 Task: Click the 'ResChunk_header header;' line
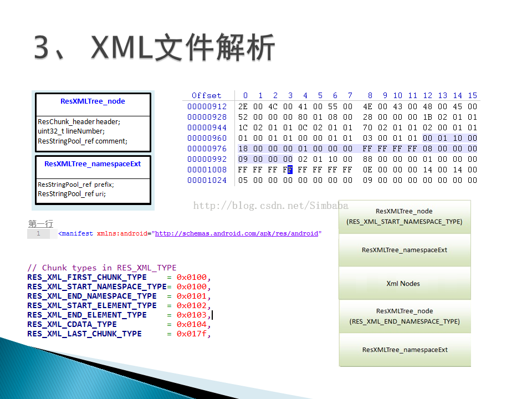point(79,121)
